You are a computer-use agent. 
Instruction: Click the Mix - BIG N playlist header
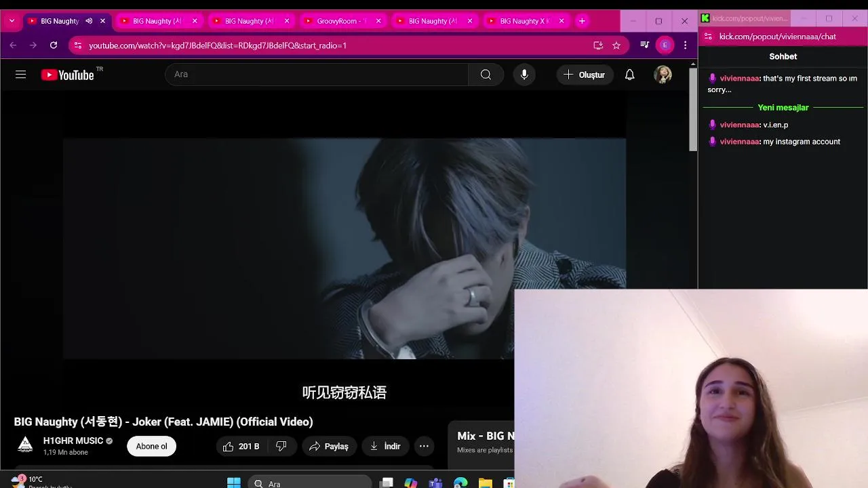486,436
